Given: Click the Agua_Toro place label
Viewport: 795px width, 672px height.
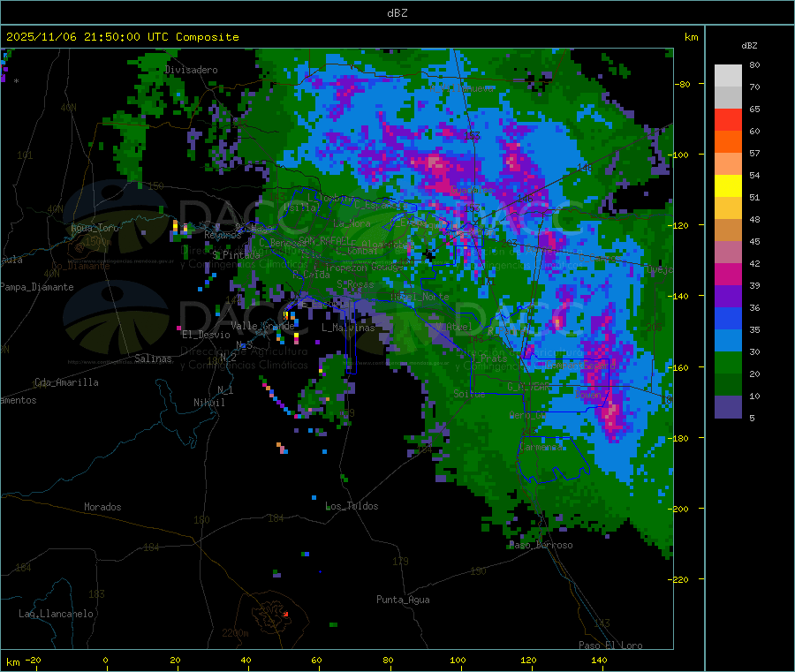Looking at the screenshot, I should pyautogui.click(x=95, y=228).
